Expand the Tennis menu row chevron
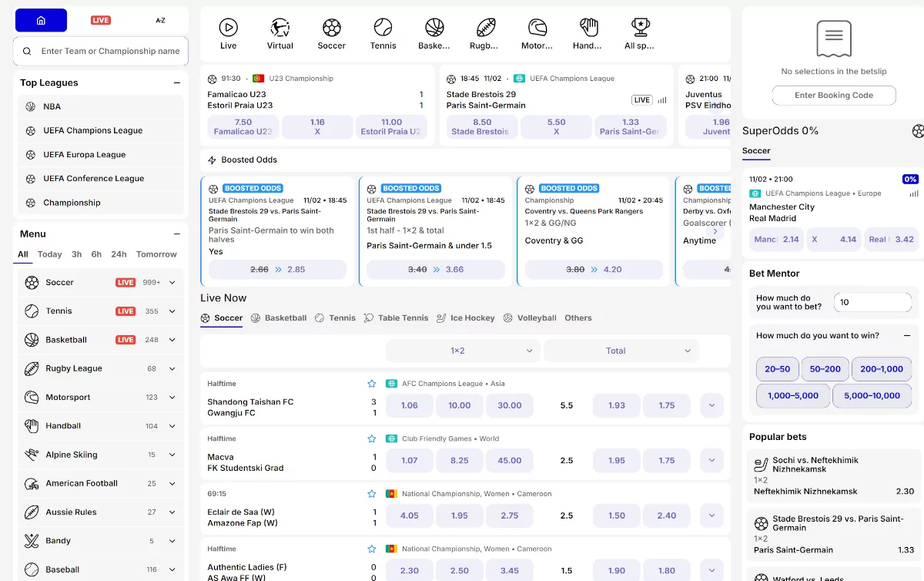The width and height of the screenshot is (924, 581). [x=172, y=311]
